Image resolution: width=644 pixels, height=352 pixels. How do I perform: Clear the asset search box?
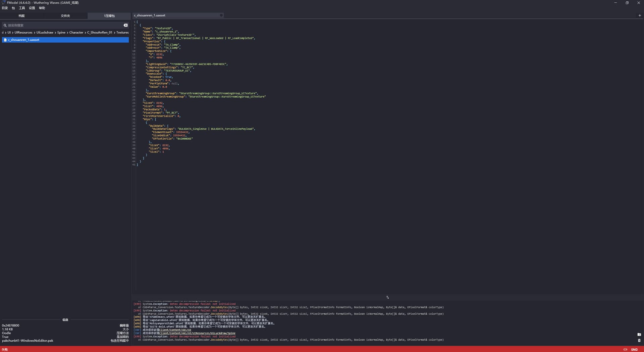coord(125,25)
